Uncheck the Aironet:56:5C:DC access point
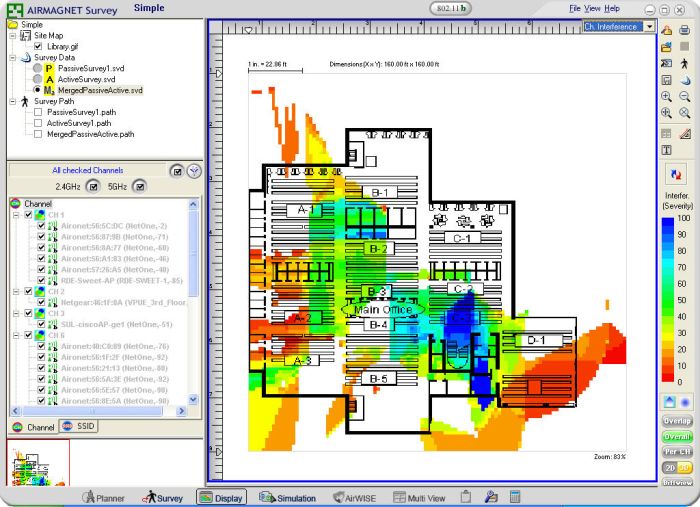The width and height of the screenshot is (700, 507). pos(42,226)
